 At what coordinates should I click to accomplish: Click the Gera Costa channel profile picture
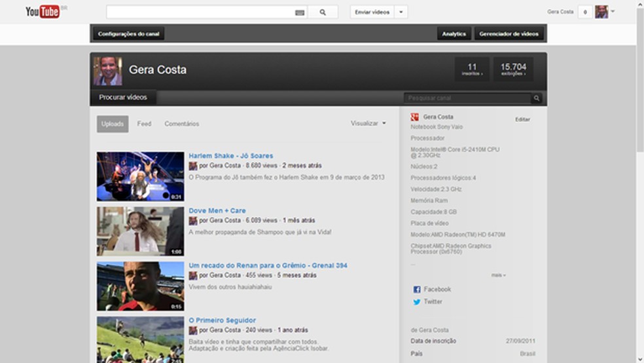point(107,70)
